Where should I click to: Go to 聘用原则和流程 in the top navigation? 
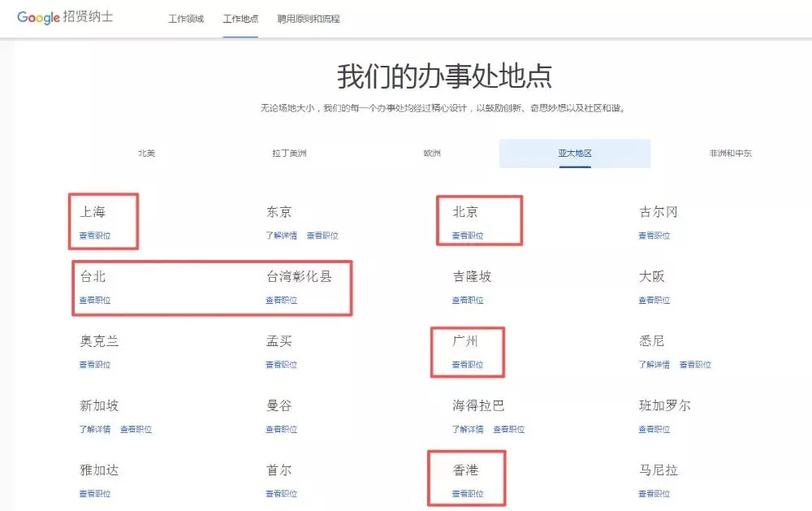(x=309, y=19)
